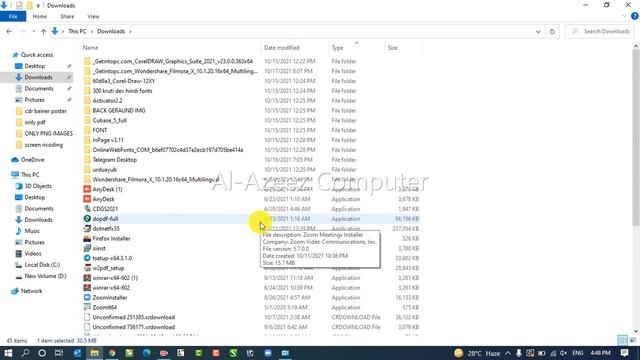This screenshot has width=640, height=360.
Task: Sort files by Size column
Action: (392, 48)
